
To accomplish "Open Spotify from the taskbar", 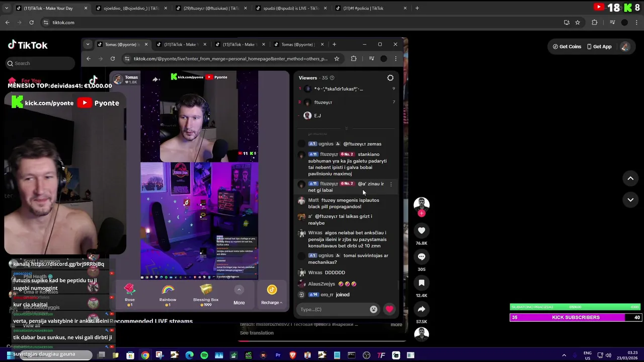I will tap(204, 355).
